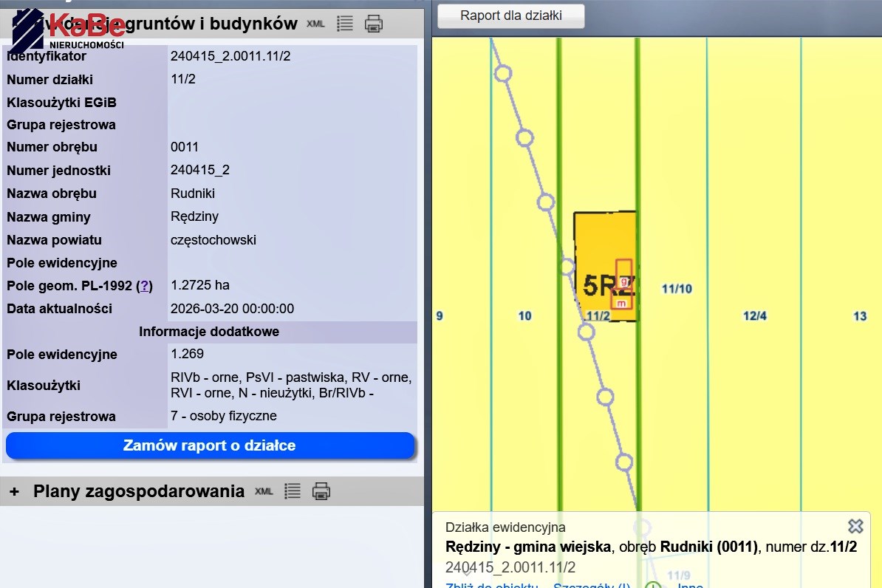
Task: Open list icon beside Plany zagospodarowania
Action: (293, 491)
